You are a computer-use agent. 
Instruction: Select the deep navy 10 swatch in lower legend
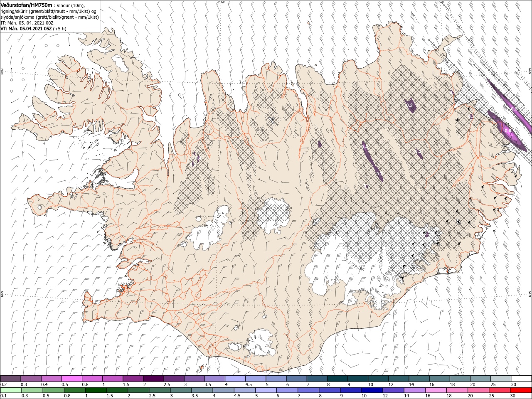(372, 390)
